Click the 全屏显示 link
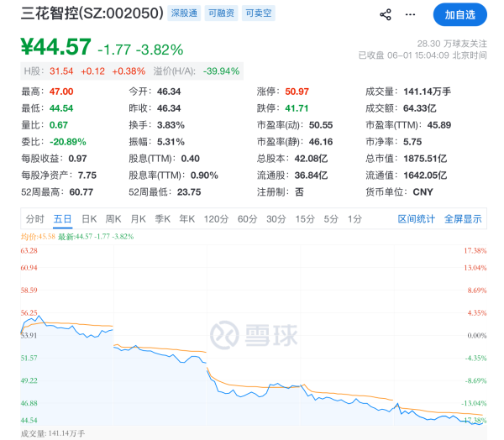This screenshot has width=504, height=440. point(463,219)
